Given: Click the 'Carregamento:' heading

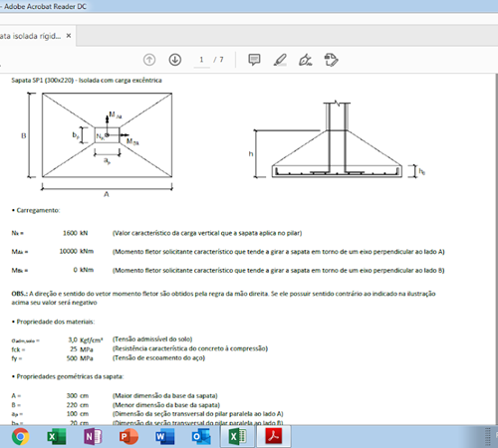Looking at the screenshot, I should (x=38, y=210).
